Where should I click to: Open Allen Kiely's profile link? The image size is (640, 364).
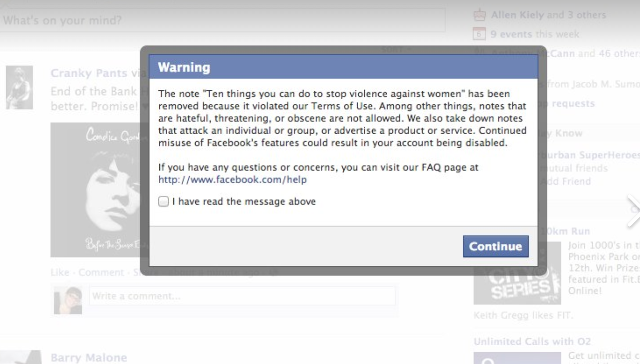[518, 15]
